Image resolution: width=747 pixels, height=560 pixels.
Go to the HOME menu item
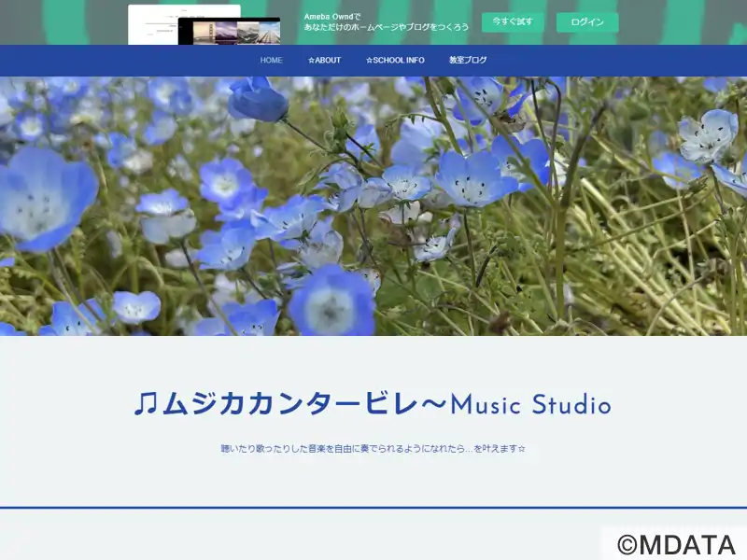pos(271,61)
